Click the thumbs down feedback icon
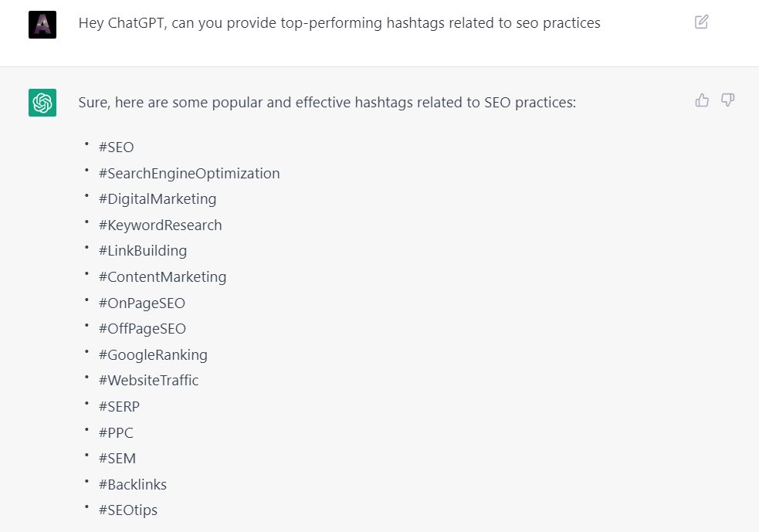 [x=727, y=100]
